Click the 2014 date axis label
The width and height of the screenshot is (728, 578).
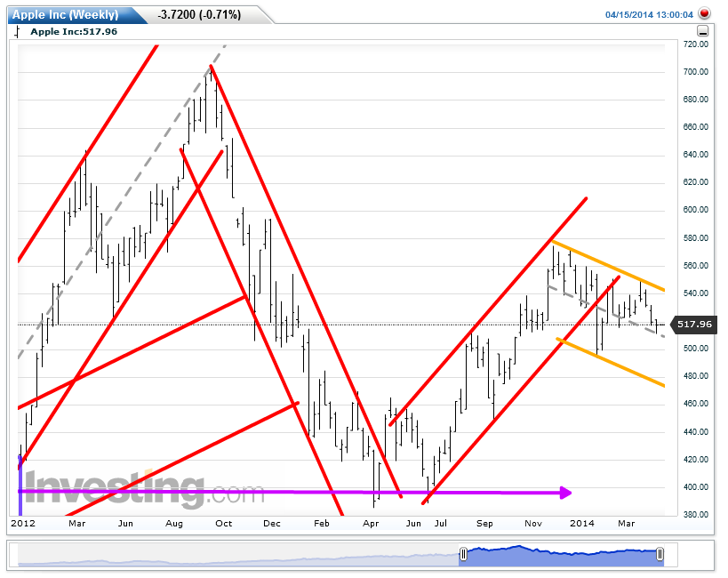click(581, 523)
